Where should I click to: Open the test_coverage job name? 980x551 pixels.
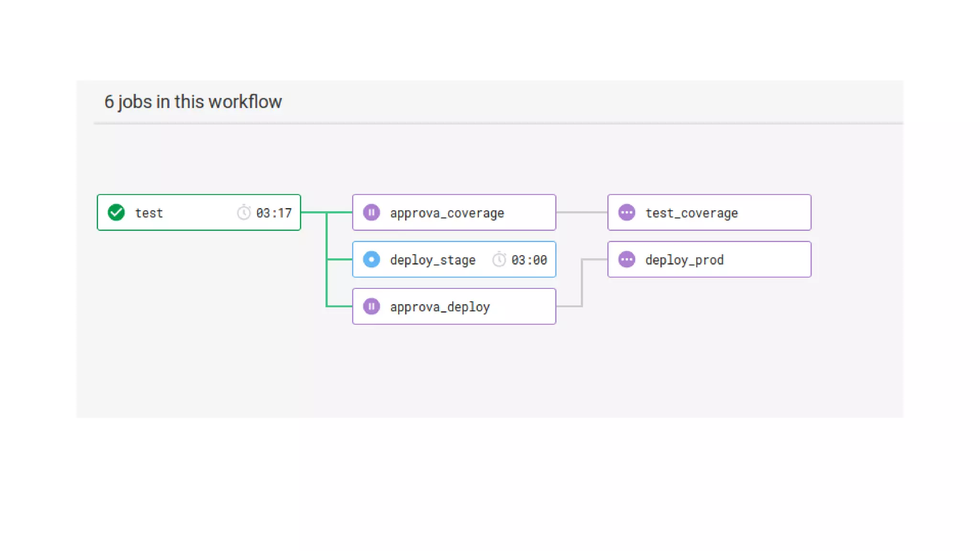click(x=691, y=213)
